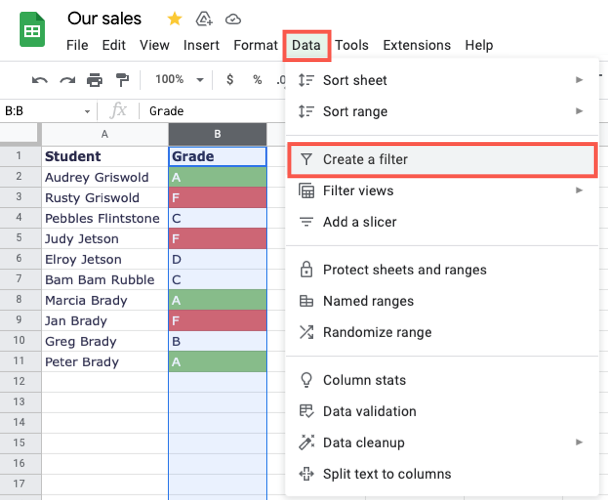This screenshot has height=500, width=608.
Task: Select column B header
Action: pyautogui.click(x=218, y=134)
